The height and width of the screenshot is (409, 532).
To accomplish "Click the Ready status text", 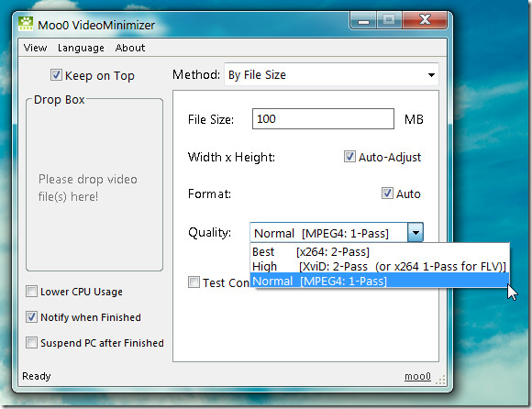I will point(37,376).
